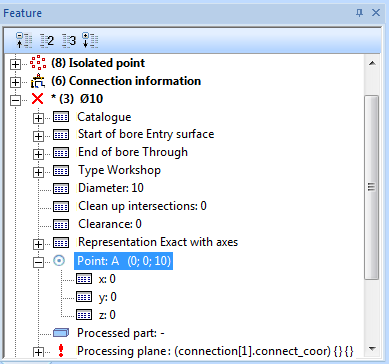Screen dimensions: 389x364
Task: Select the Clearance: 0 entry
Action: click(110, 224)
